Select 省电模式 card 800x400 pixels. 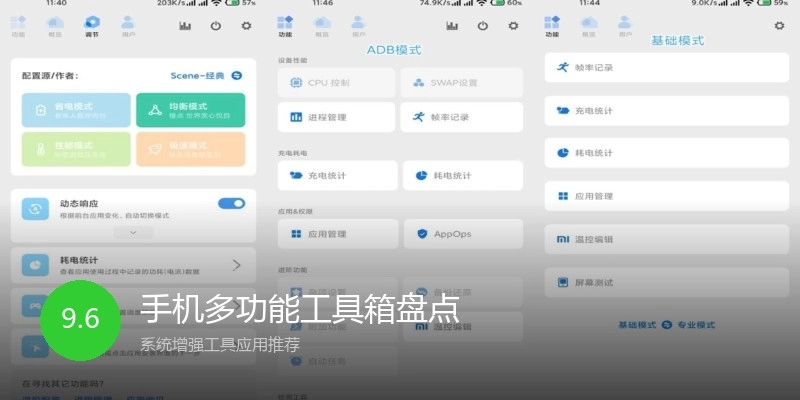click(76, 110)
